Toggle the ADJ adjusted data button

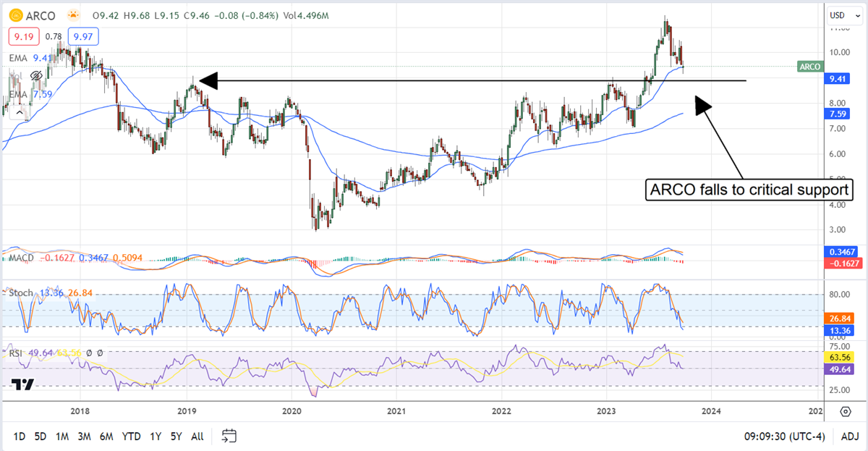pos(849,437)
